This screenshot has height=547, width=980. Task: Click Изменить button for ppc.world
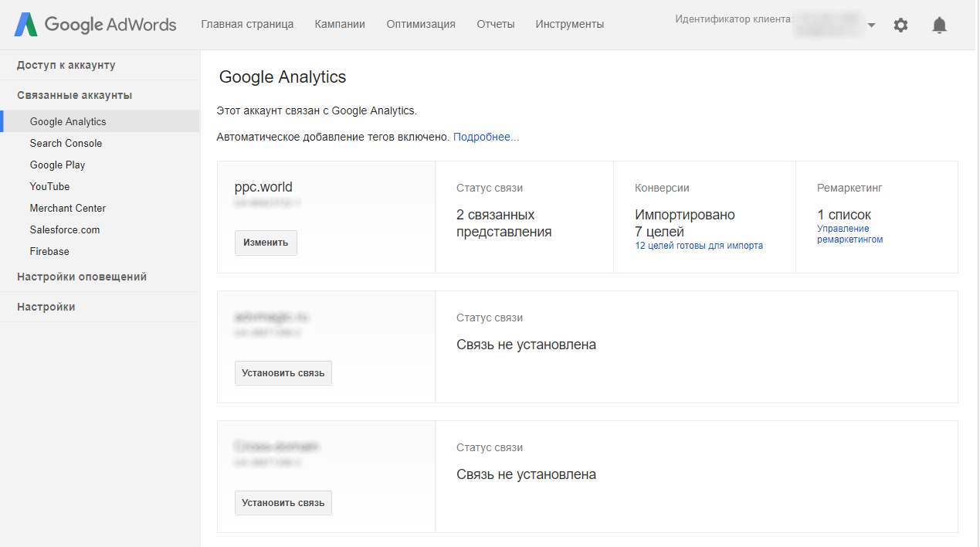tap(266, 243)
